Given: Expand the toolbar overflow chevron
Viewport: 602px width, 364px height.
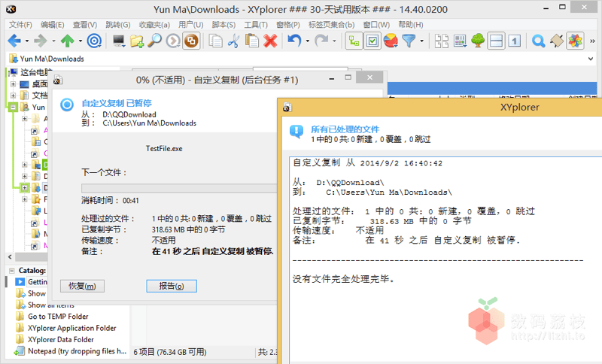Looking at the screenshot, I should pyautogui.click(x=592, y=41).
